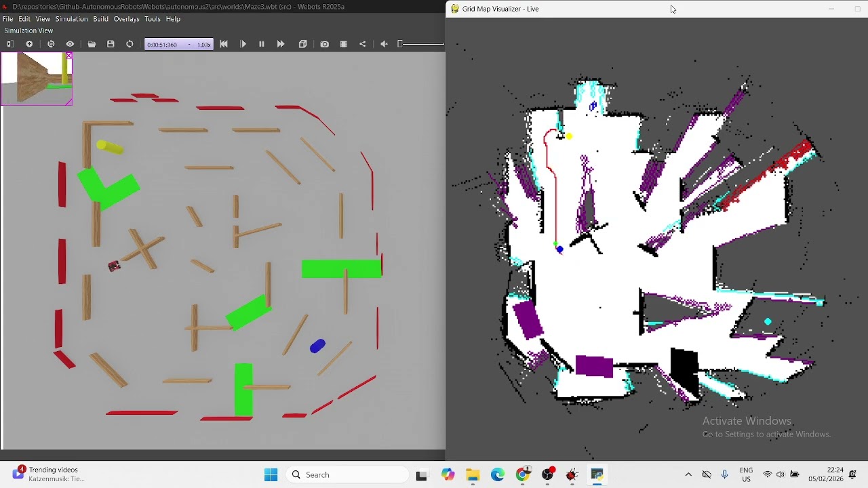Open the Simulation menu
The height and width of the screenshot is (488, 868).
71,19
